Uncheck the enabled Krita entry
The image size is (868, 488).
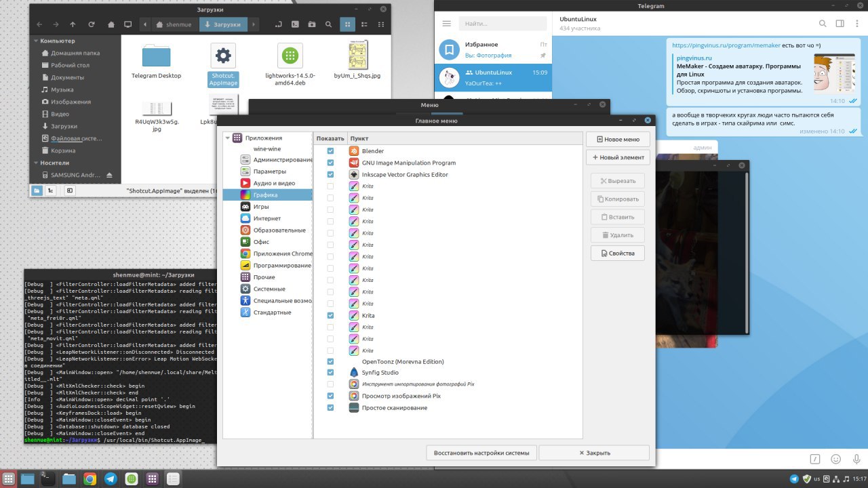[330, 315]
